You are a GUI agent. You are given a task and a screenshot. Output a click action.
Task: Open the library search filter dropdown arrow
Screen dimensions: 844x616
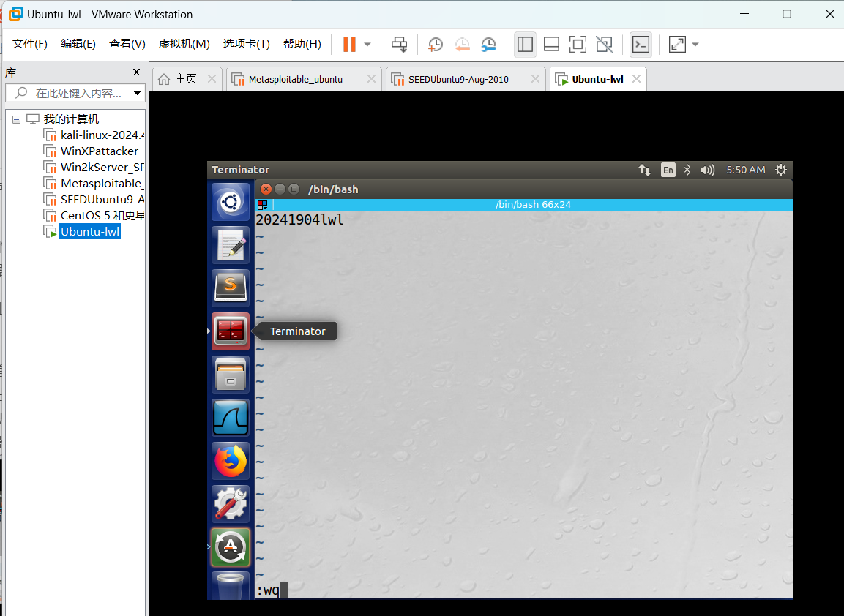pyautogui.click(x=138, y=93)
